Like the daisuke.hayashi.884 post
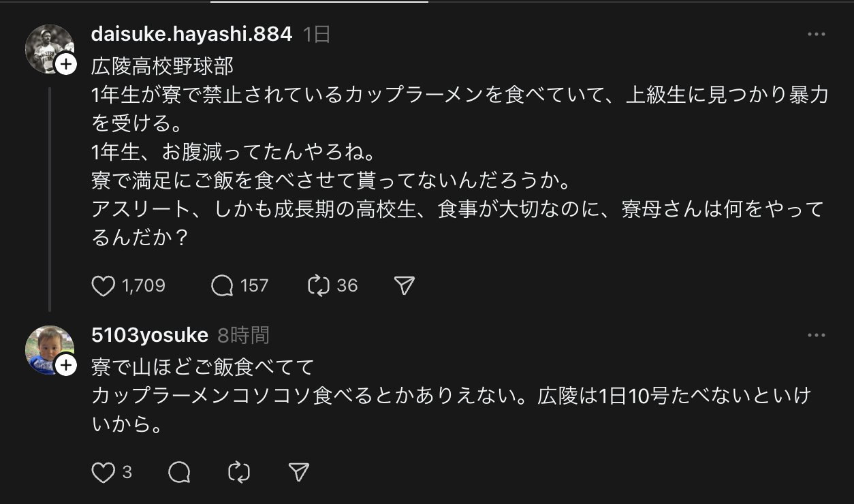Viewport: 854px width, 504px height. click(104, 285)
